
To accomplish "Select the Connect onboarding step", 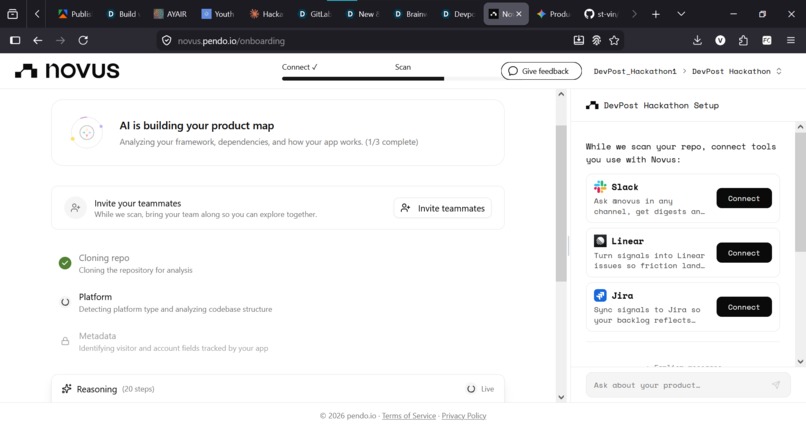I will click(300, 67).
